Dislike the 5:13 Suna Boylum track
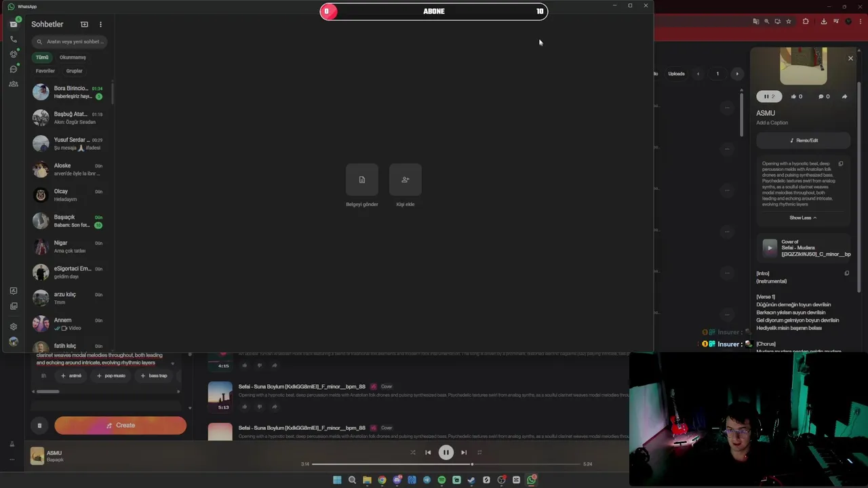 click(259, 407)
